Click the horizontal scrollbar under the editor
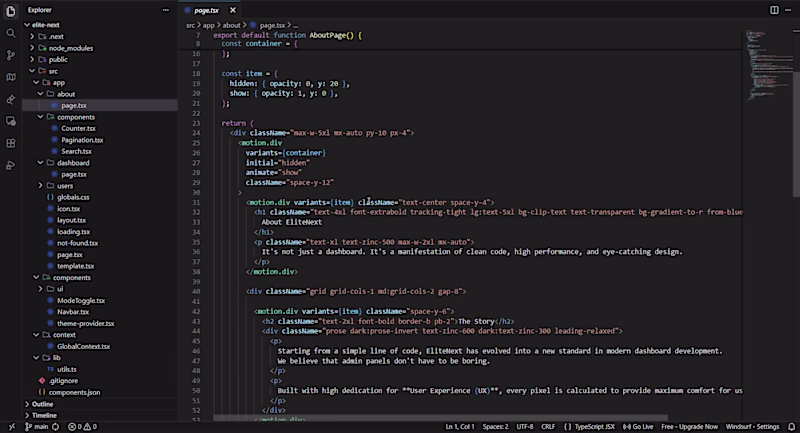 pos(440,418)
